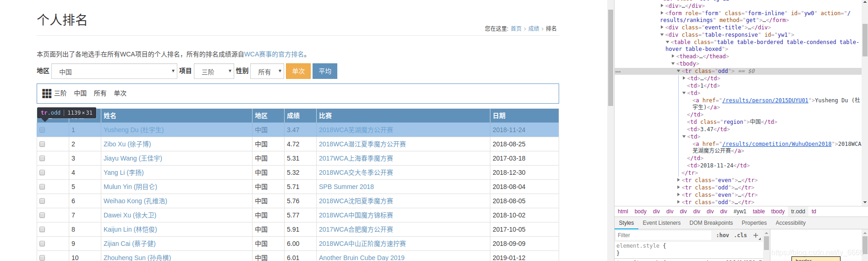Click the plus icon for new style rule
The image size is (868, 261).
[756, 235]
